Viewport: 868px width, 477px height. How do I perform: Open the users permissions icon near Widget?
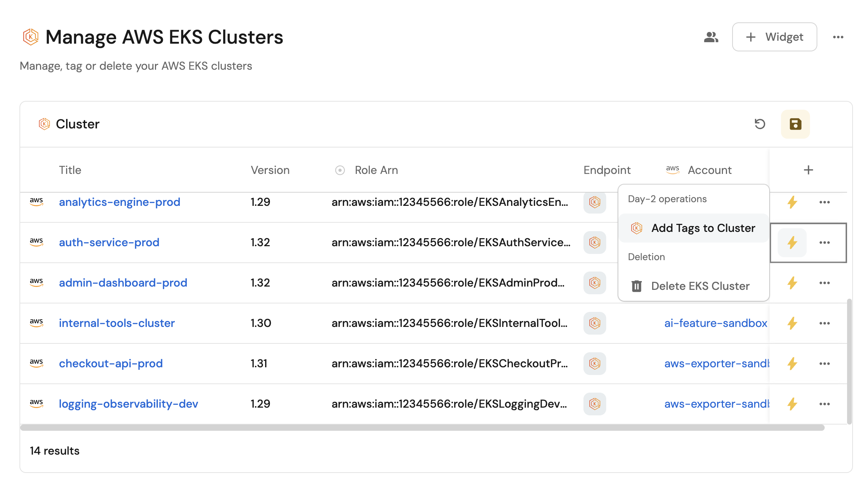pyautogui.click(x=711, y=37)
